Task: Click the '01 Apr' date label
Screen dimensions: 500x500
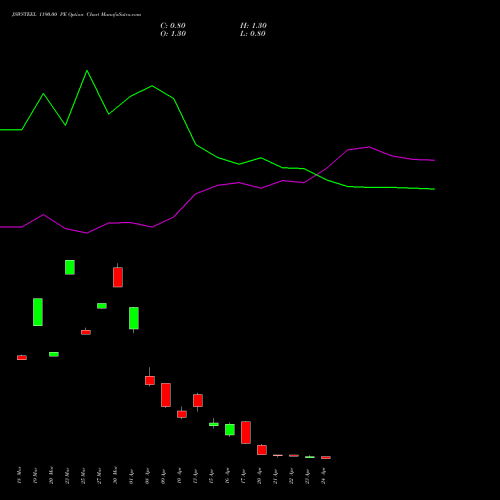Action: (x=131, y=476)
